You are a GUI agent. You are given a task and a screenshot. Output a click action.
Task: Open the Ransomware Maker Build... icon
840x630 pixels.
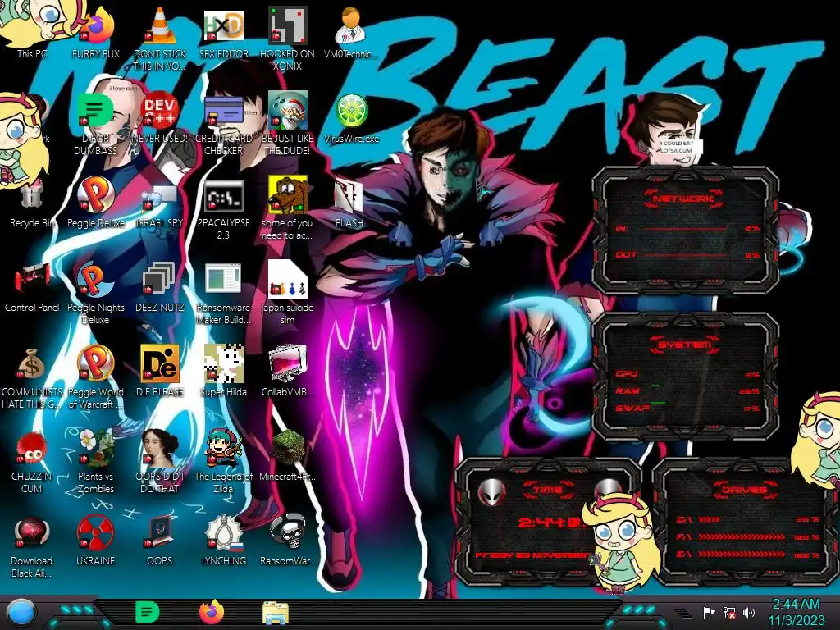(223, 293)
